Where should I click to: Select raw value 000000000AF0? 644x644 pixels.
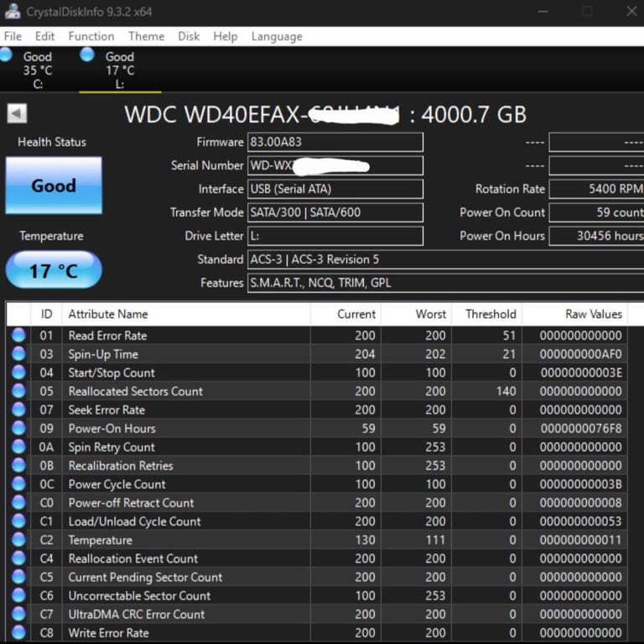[581, 354]
